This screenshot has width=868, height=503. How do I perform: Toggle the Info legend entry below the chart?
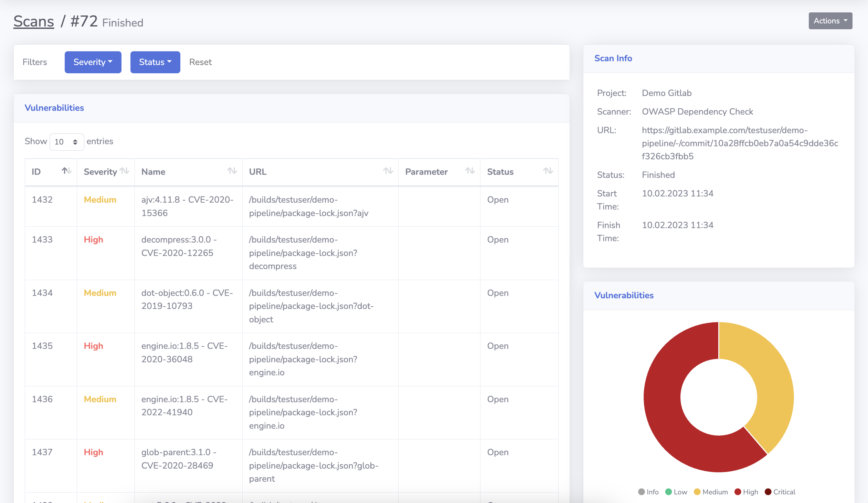(x=642, y=492)
